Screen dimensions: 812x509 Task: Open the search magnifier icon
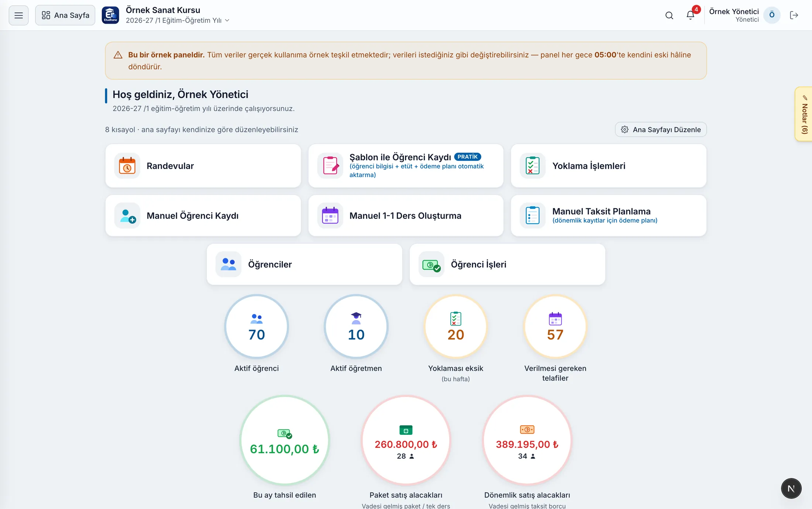(x=669, y=15)
